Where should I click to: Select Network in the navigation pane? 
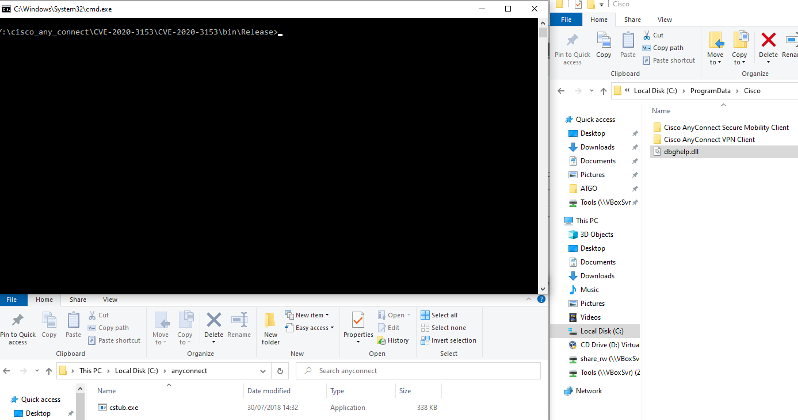588,391
